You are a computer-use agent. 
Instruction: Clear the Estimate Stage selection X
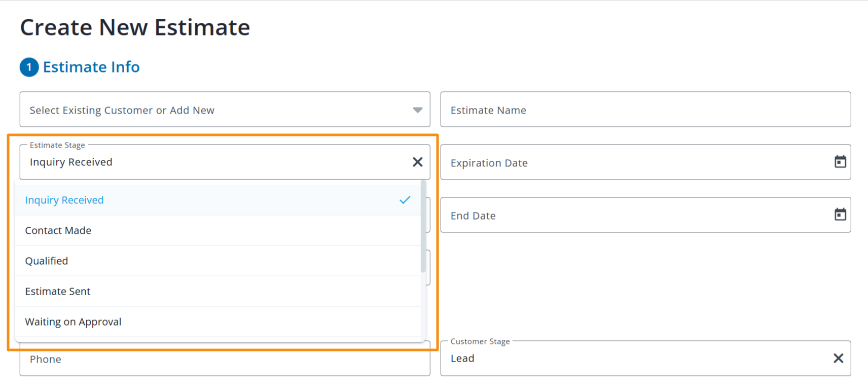pyautogui.click(x=417, y=162)
